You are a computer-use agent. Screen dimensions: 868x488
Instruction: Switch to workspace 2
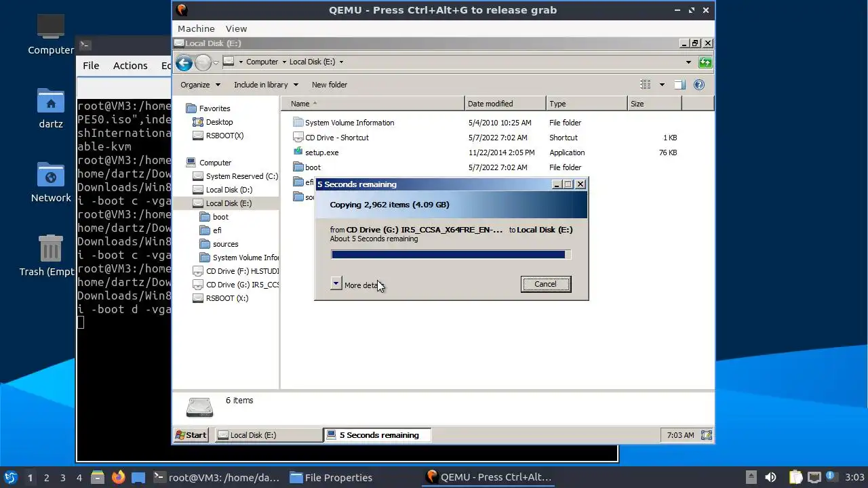(x=46, y=477)
